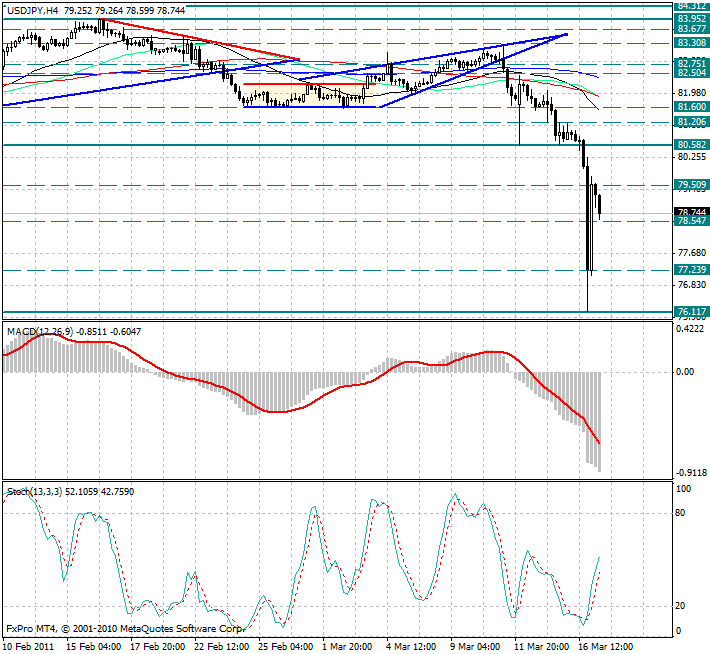The image size is (710, 654).
Task: Click the 81.206 price level label
Action: pyautogui.click(x=691, y=121)
